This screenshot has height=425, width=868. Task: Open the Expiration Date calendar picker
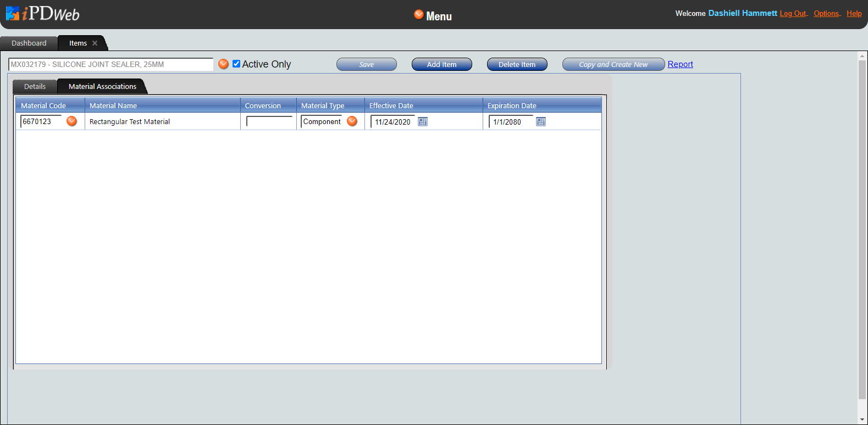click(x=541, y=122)
